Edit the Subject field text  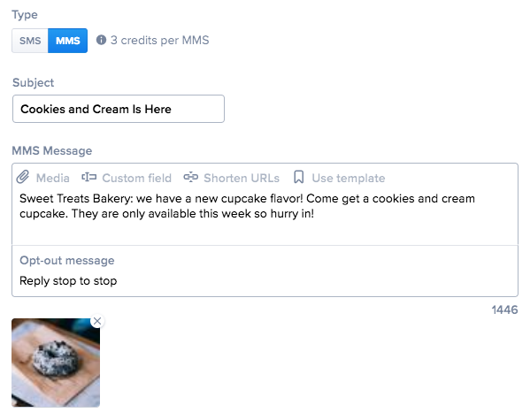(119, 109)
